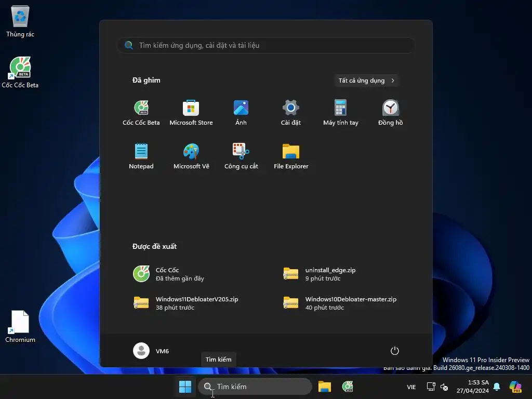Click Đã ghim section heading
The width and height of the screenshot is (532, 399).
(146, 80)
